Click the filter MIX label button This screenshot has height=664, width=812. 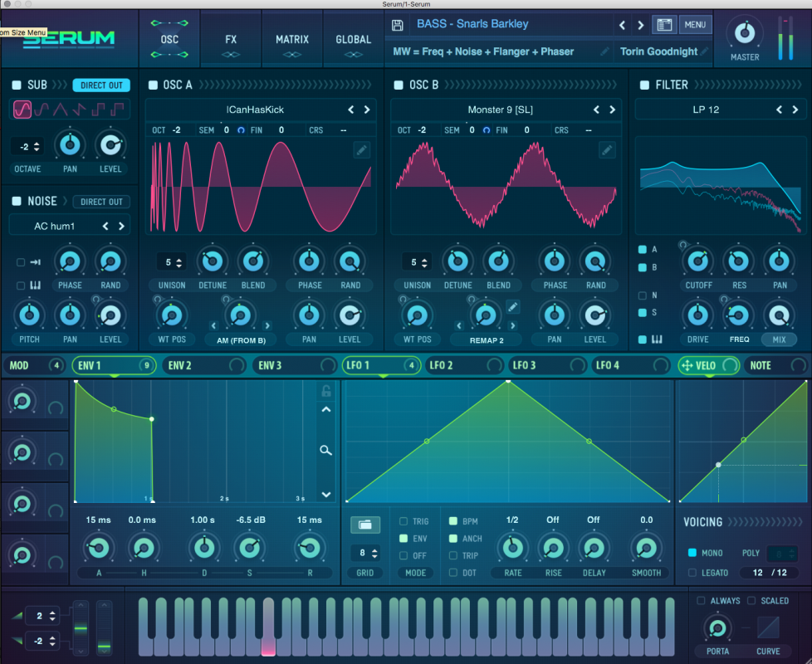click(x=779, y=339)
